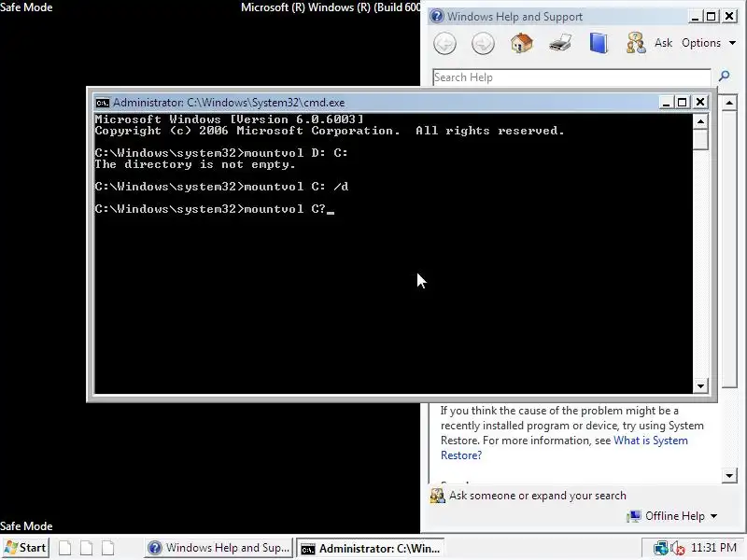Open the Start menu

25,548
